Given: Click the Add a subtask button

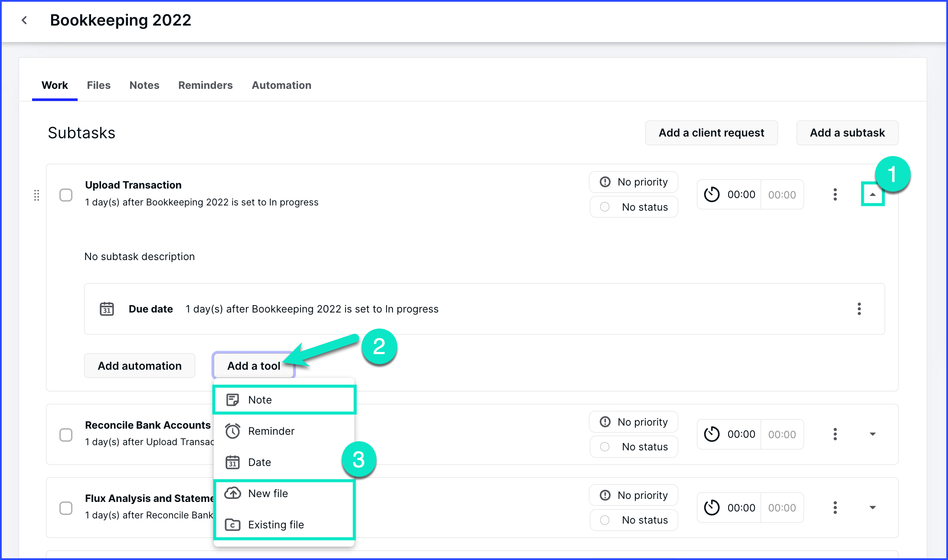Looking at the screenshot, I should click(x=847, y=133).
